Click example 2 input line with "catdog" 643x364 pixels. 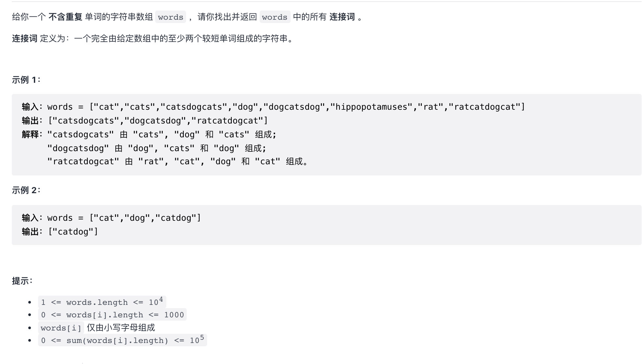[111, 218]
